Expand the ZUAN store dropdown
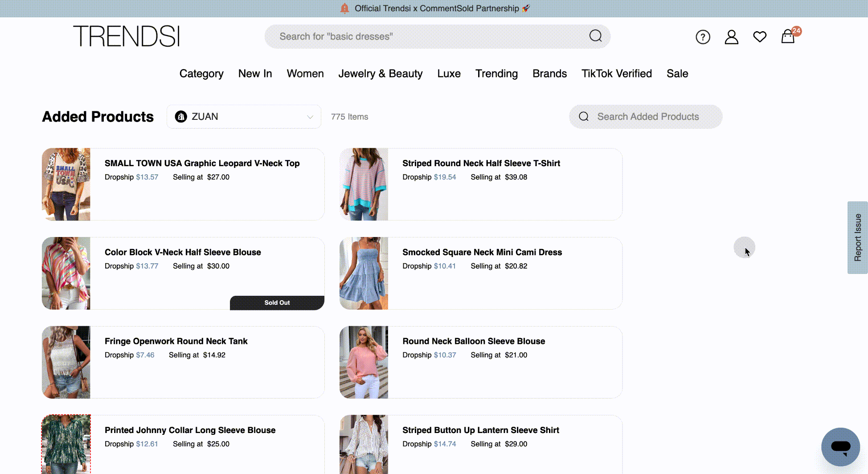The width and height of the screenshot is (868, 474). click(244, 117)
